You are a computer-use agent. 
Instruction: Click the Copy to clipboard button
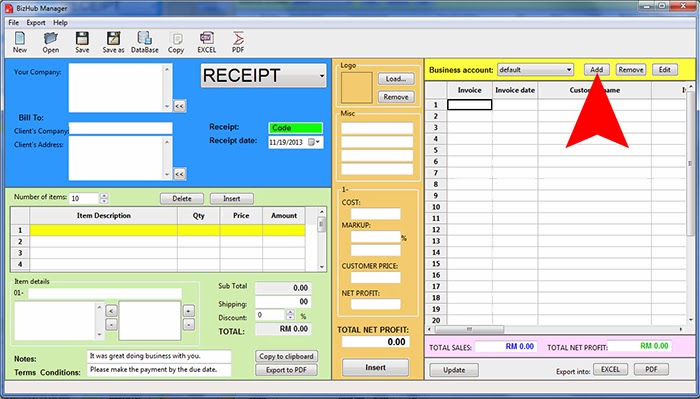tap(286, 356)
